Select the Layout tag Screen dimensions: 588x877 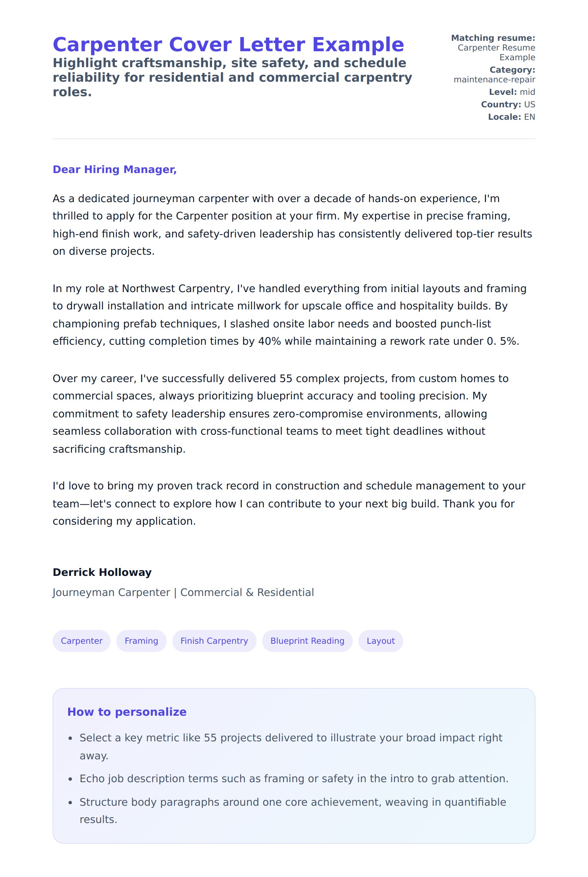point(380,641)
